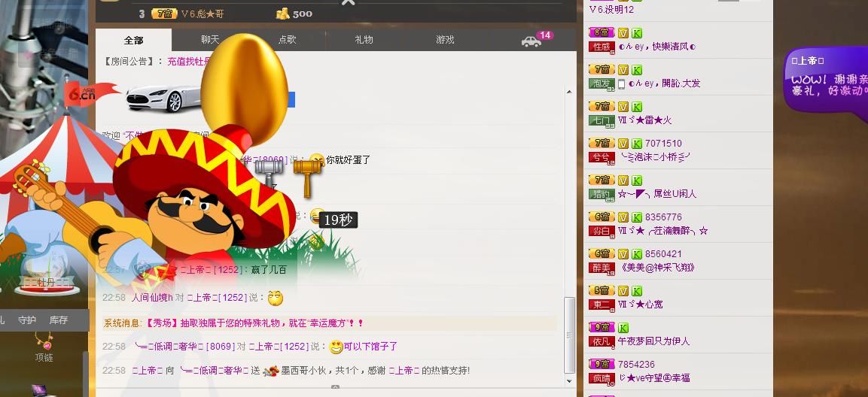Switch to the 全部 chat tab

(133, 40)
